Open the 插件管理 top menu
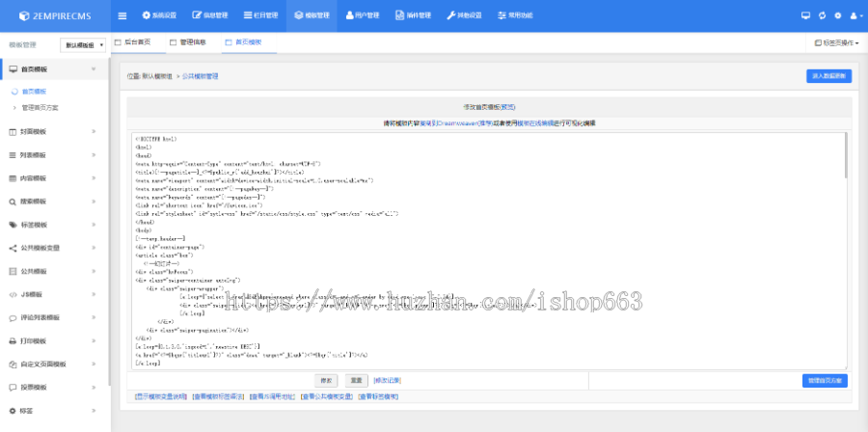The height and width of the screenshot is (432, 868). [413, 15]
